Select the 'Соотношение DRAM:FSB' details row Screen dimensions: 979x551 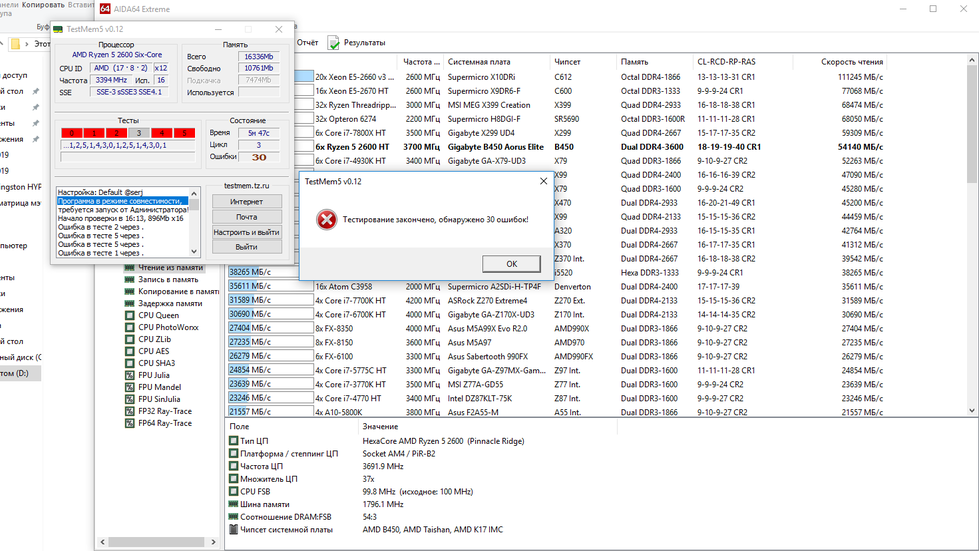pyautogui.click(x=422, y=517)
